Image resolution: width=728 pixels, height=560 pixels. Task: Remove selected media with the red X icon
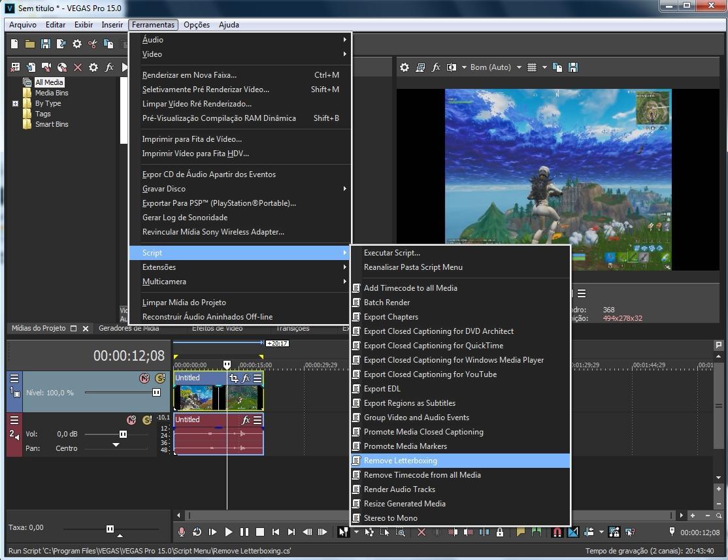click(78, 67)
